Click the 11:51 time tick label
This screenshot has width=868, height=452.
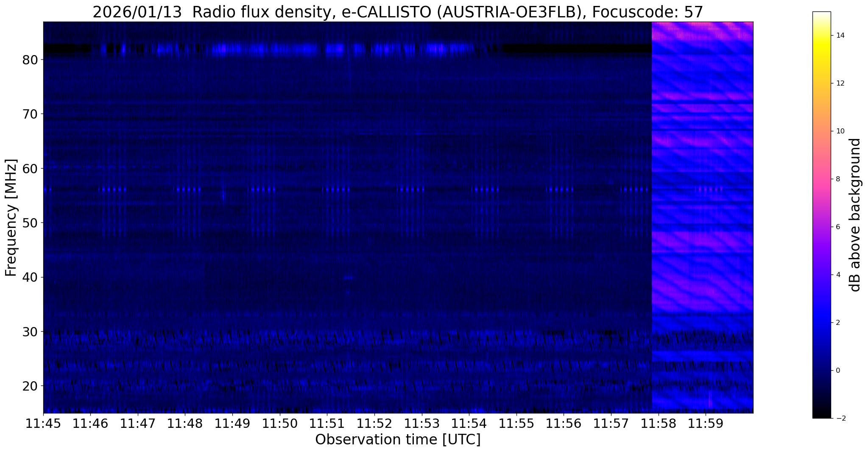(327, 424)
